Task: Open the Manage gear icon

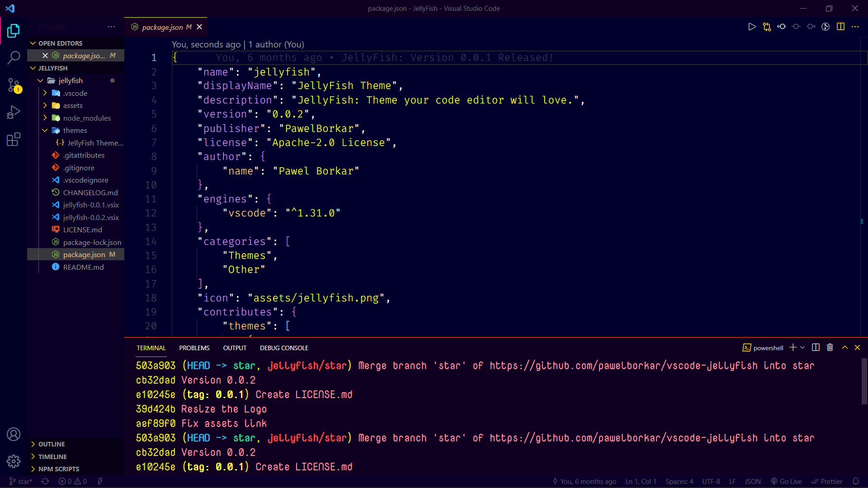Action: [x=14, y=461]
